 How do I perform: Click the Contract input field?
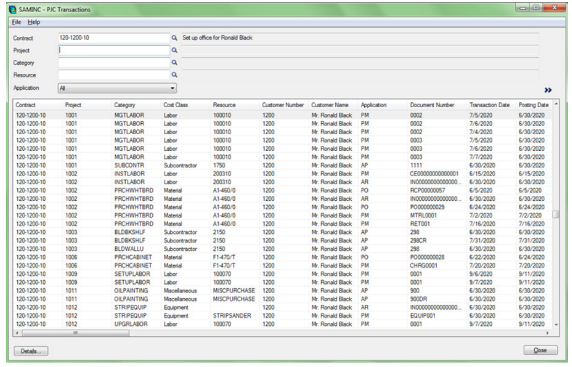[114, 38]
